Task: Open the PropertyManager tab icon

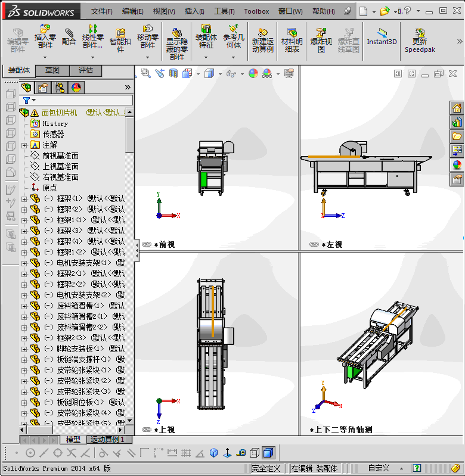Action: 43,88
